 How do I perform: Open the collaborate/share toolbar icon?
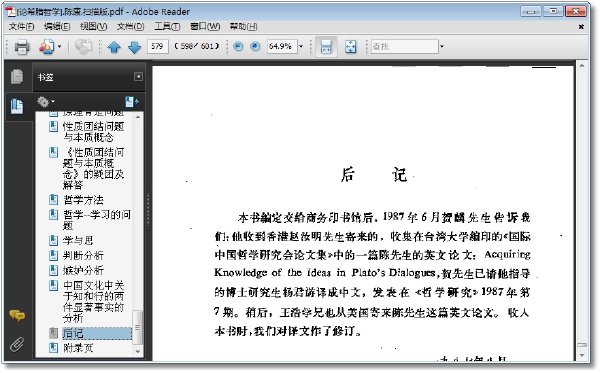[x=46, y=47]
